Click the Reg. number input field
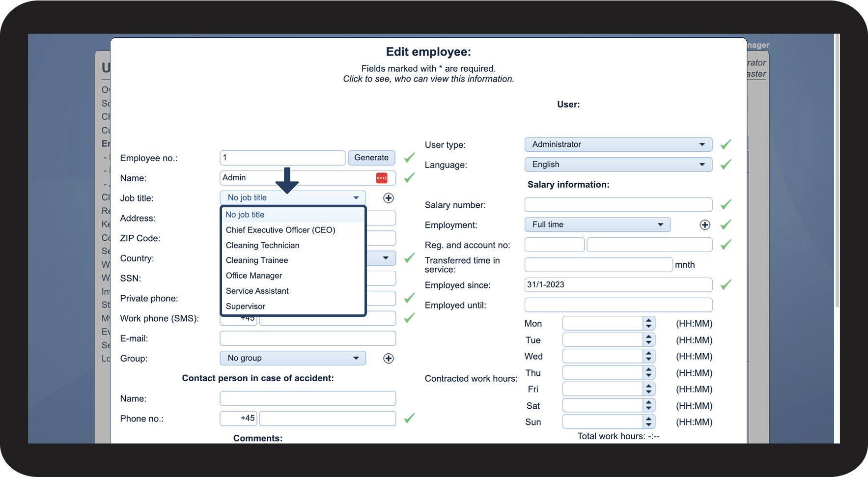Image resolution: width=868 pixels, height=477 pixels. point(555,245)
